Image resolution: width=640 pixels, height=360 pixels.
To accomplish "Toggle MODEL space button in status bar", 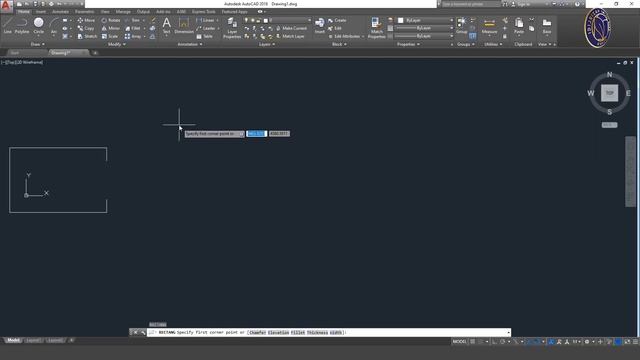I will 459,342.
